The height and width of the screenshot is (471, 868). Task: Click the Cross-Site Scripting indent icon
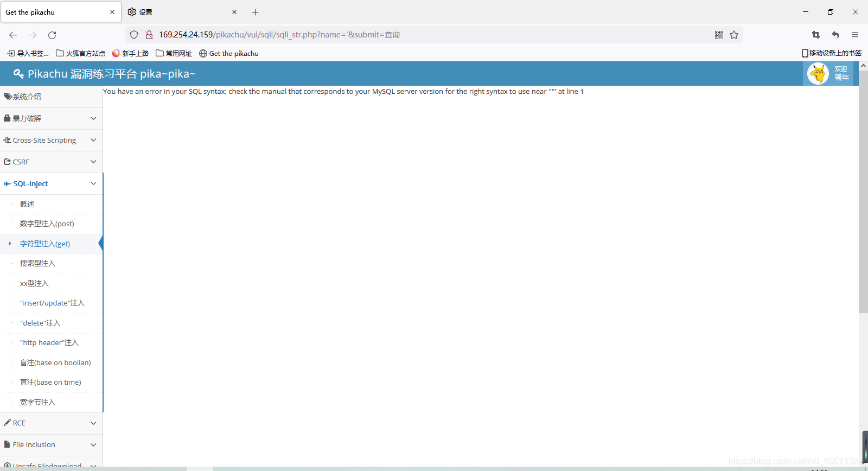(x=7, y=140)
